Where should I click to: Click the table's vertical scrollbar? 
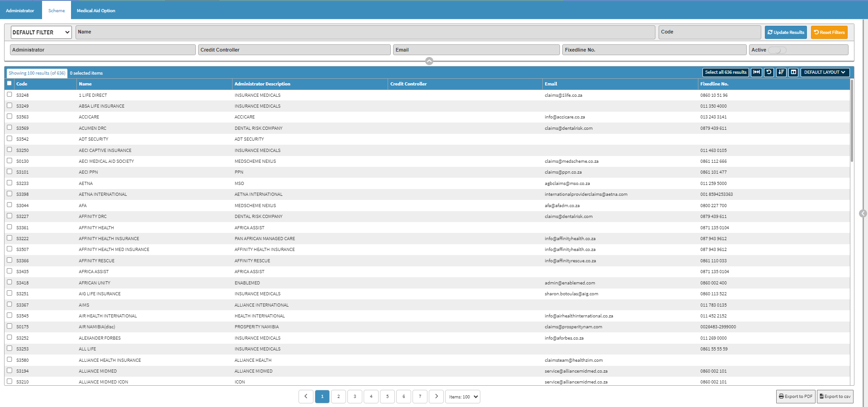tap(852, 121)
